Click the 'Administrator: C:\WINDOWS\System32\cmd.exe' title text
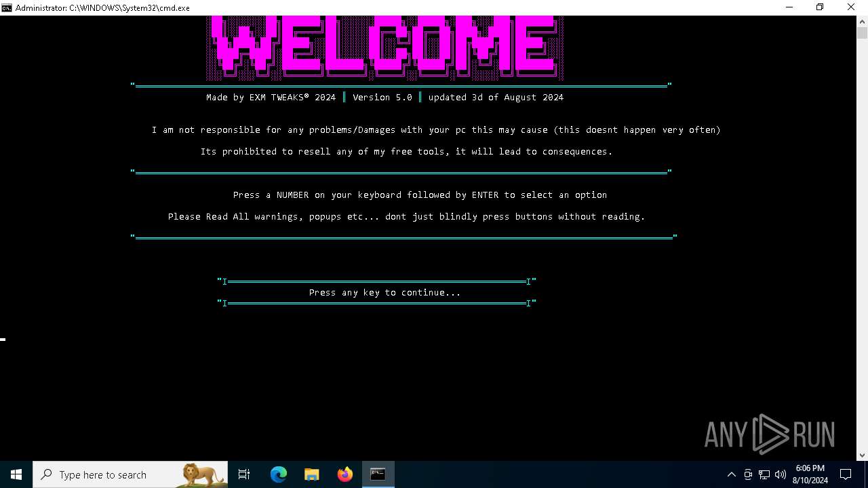Viewport: 868px width, 488px height. point(102,7)
